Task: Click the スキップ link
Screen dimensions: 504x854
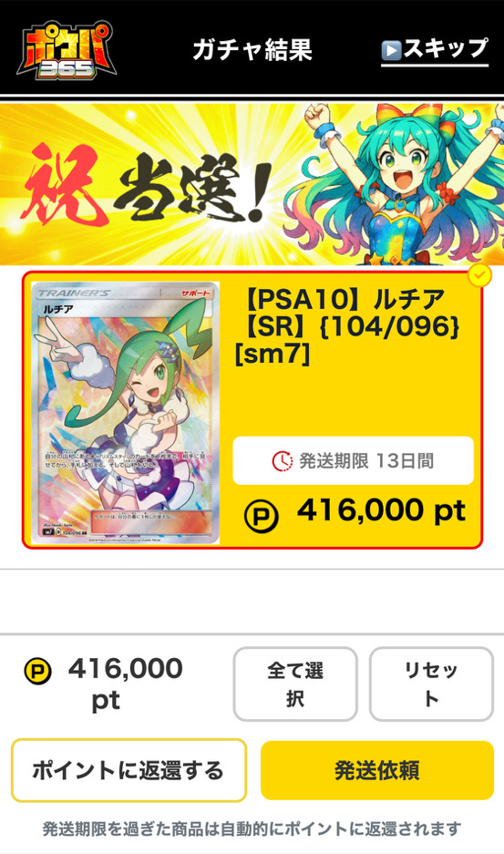Action: point(434,49)
